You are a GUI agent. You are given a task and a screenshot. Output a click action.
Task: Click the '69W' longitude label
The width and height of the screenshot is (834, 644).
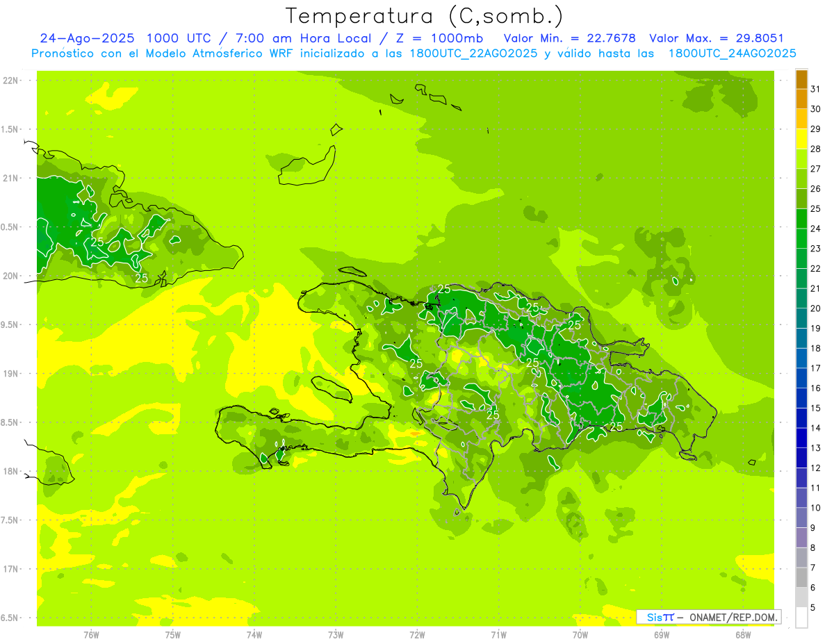pos(662,635)
